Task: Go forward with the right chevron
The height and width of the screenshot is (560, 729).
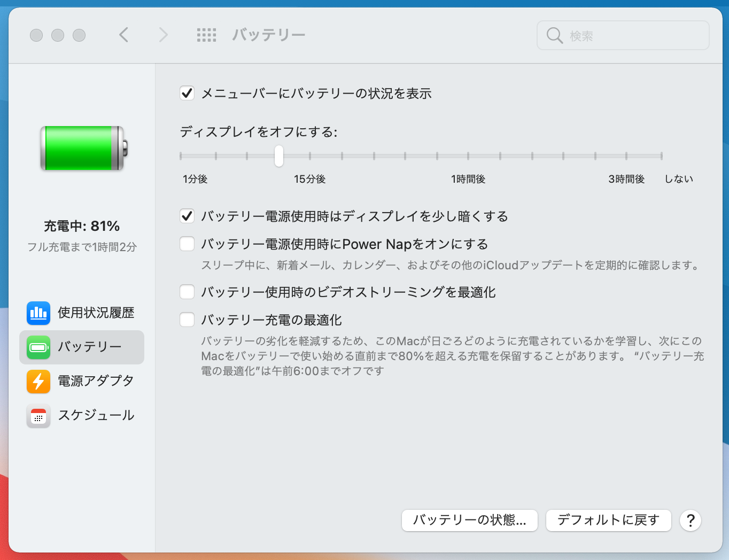Action: [x=163, y=35]
